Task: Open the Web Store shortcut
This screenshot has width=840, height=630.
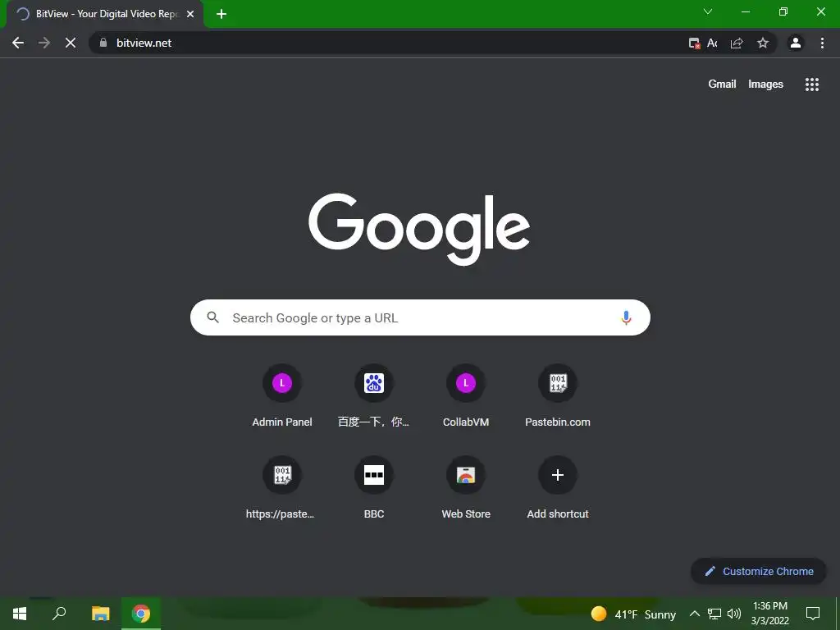Action: point(466,488)
